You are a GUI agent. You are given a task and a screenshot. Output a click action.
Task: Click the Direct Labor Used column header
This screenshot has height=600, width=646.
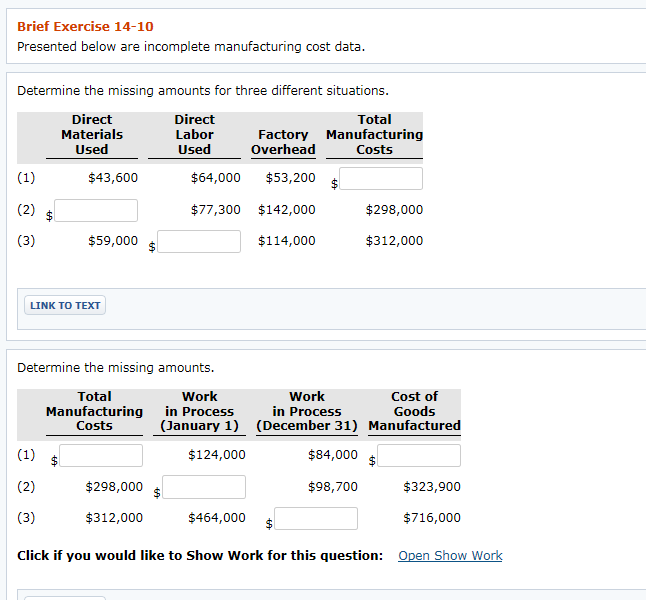click(194, 135)
